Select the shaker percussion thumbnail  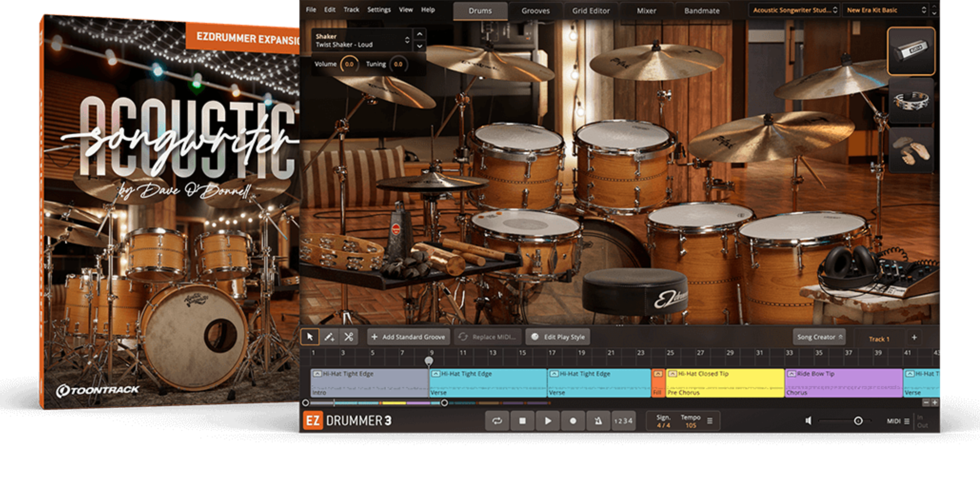click(911, 51)
